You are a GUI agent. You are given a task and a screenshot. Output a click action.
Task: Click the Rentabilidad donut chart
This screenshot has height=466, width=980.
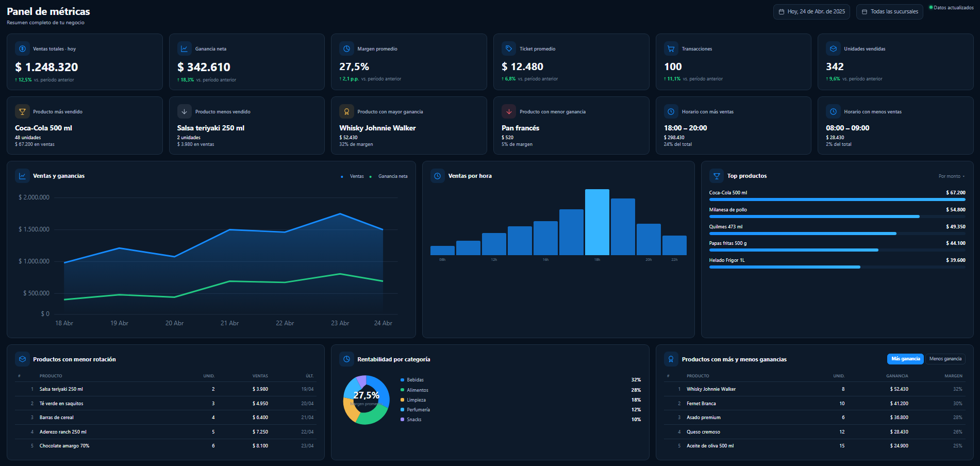(366, 400)
